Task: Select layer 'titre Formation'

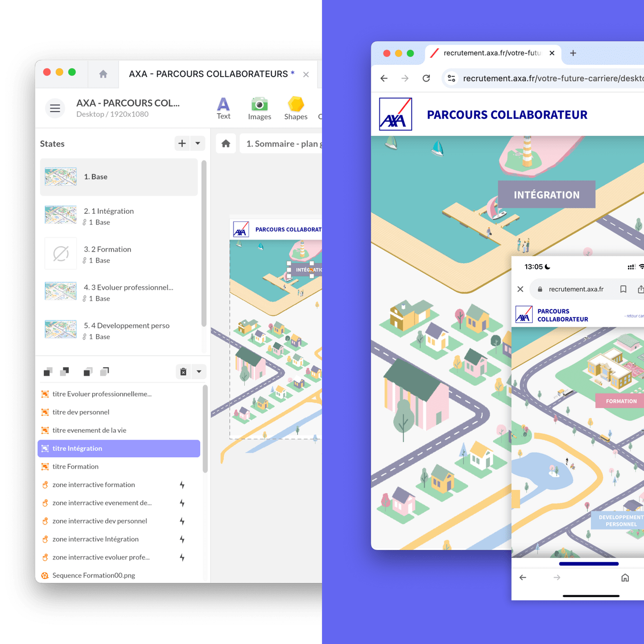Action: coord(119,466)
